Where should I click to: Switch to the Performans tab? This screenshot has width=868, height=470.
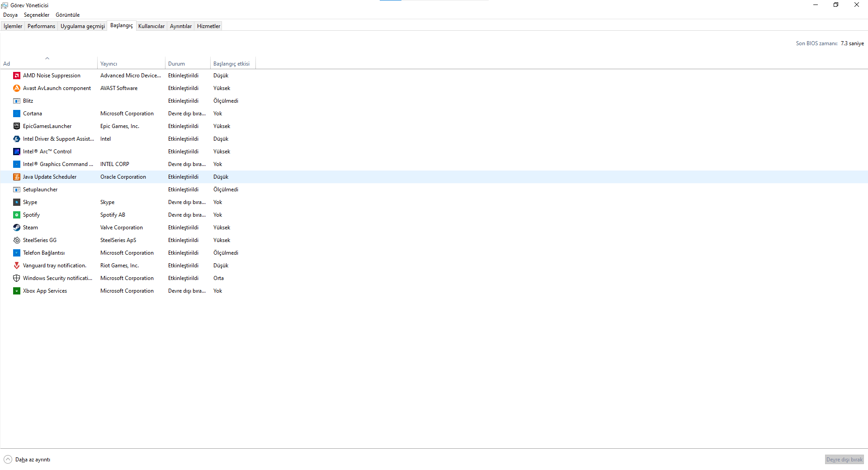tap(41, 26)
